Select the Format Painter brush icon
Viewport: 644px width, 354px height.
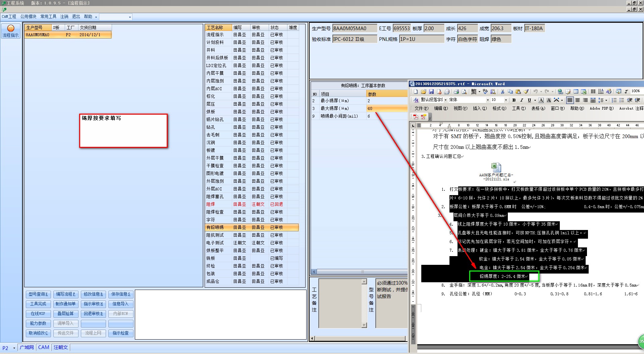tap(526, 92)
